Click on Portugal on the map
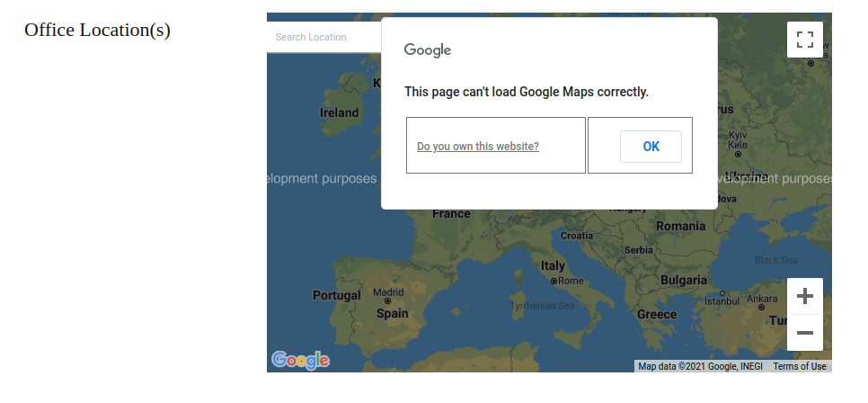The height and width of the screenshot is (403, 868). [336, 295]
